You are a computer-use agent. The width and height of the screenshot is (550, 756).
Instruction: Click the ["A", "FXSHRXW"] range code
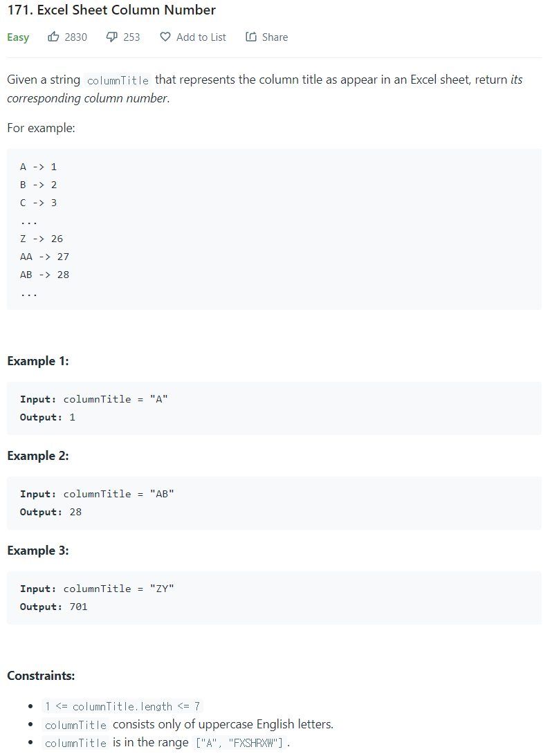pyautogui.click(x=239, y=743)
